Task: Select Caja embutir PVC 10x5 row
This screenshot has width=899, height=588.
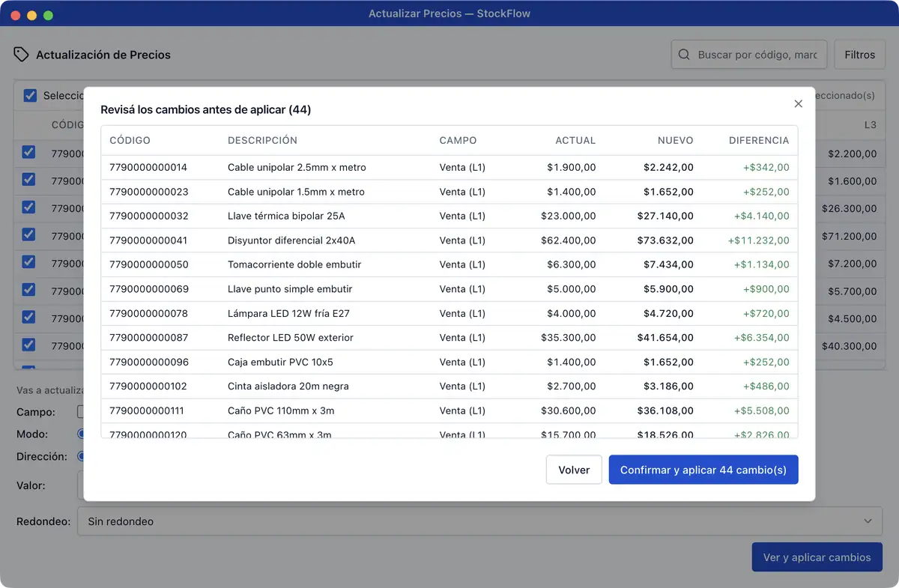Action: click(449, 362)
